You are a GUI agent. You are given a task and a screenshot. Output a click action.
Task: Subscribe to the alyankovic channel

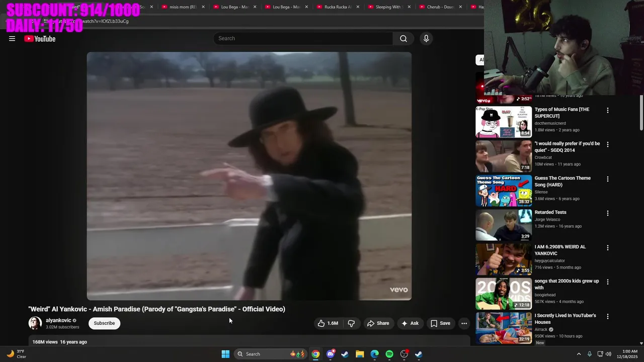(104, 323)
